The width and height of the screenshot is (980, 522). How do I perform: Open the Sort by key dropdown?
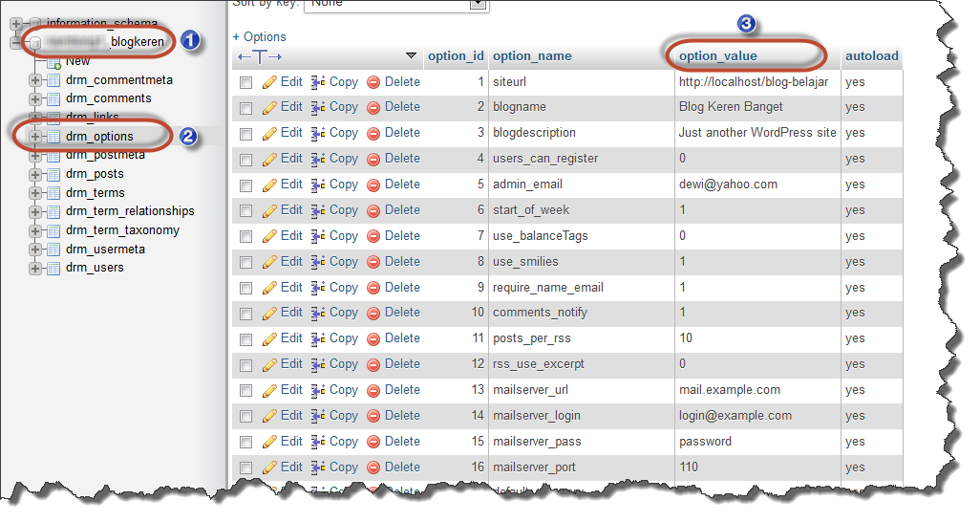tap(394, 5)
